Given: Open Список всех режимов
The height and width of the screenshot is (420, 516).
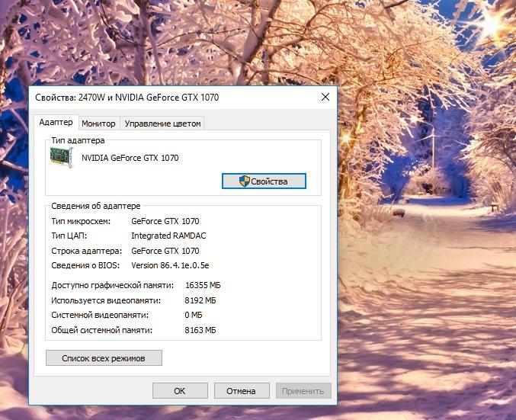Looking at the screenshot, I should 104,358.
